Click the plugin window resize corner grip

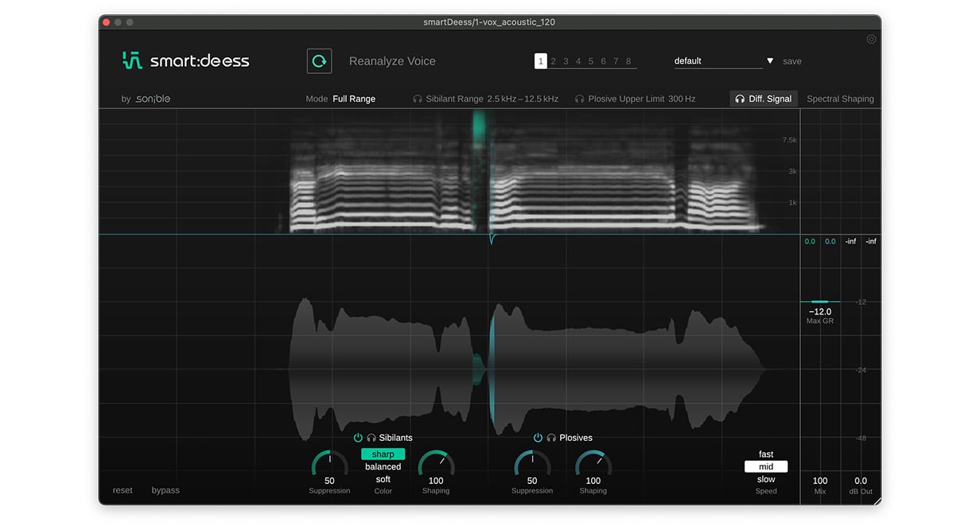[877, 501]
